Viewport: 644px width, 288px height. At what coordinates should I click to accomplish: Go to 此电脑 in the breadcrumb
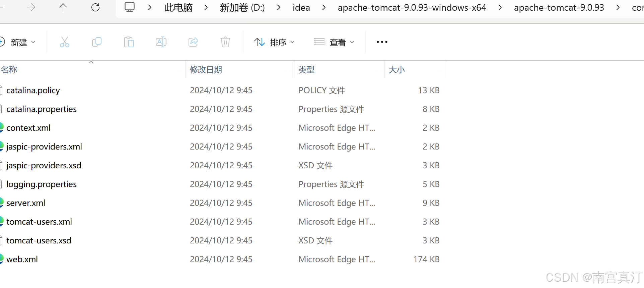click(x=178, y=7)
